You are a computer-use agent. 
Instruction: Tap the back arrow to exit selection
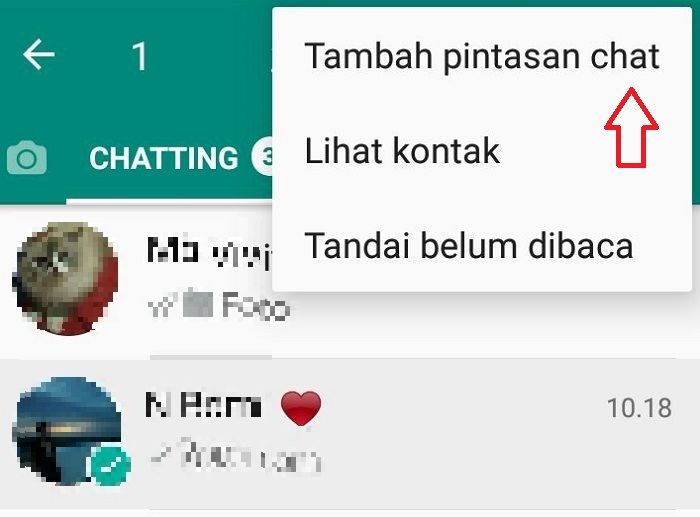click(39, 54)
